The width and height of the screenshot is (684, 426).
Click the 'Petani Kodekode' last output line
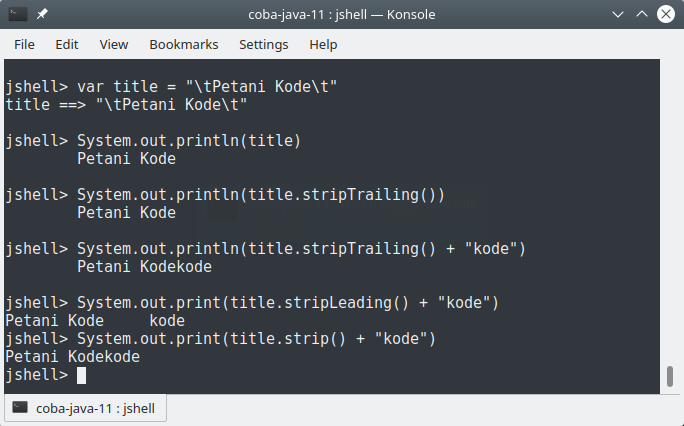[x=72, y=356]
